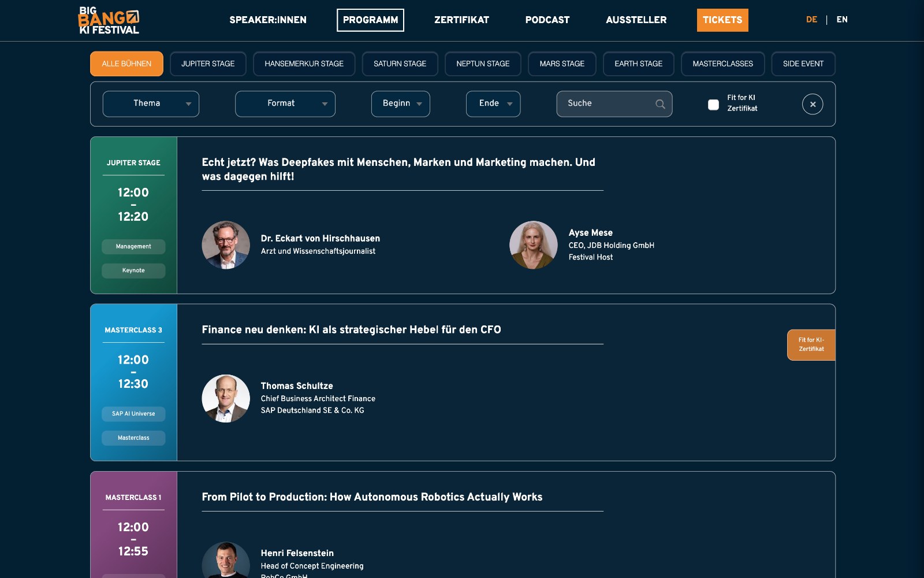The image size is (924, 578).
Task: Go to the Programm page
Action: [x=370, y=20]
